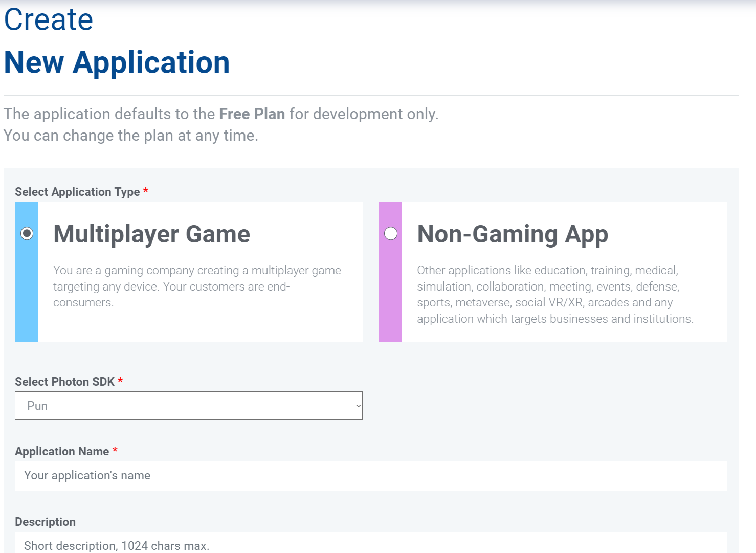This screenshot has height=553, width=756.
Task: Click the Non-Gaming App card heading
Action: coord(513,234)
